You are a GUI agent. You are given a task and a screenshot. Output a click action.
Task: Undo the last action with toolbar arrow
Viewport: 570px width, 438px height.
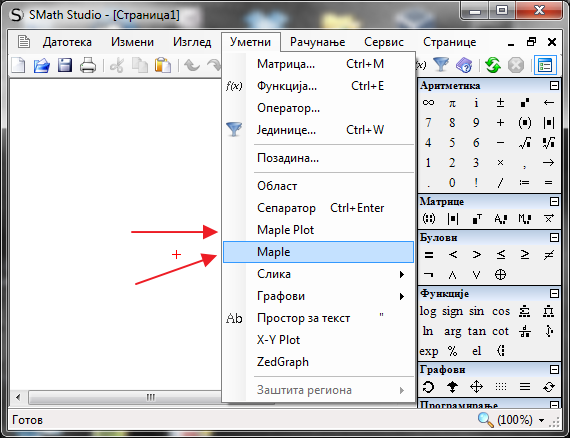[192, 65]
